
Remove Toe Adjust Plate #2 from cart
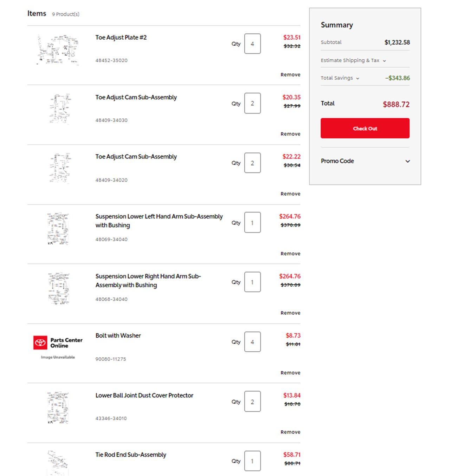(x=290, y=74)
